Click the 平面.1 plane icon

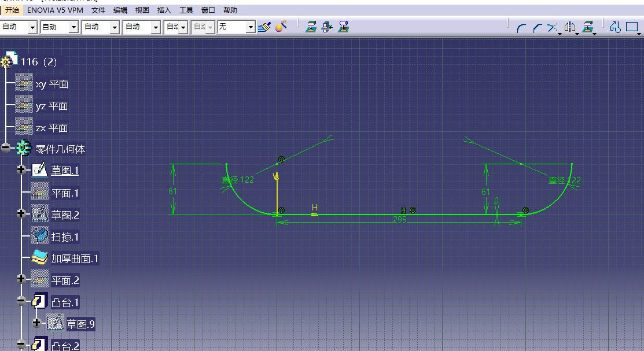[39, 192]
